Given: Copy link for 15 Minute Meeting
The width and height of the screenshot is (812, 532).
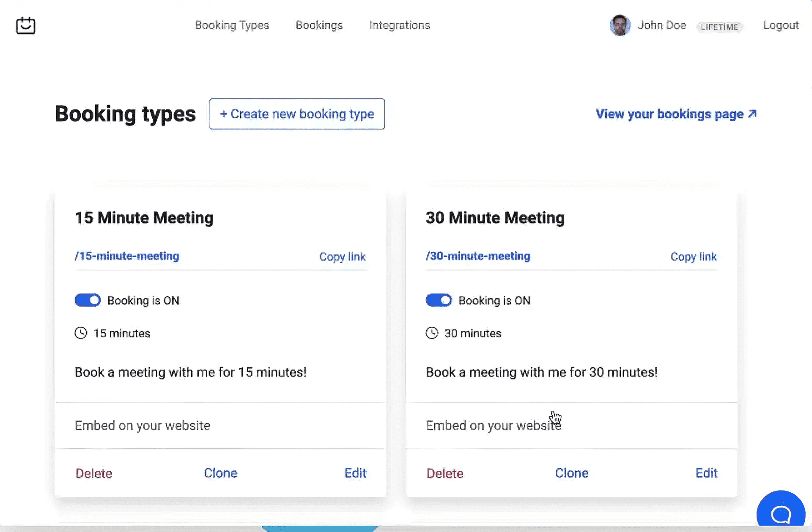Looking at the screenshot, I should [343, 256].
